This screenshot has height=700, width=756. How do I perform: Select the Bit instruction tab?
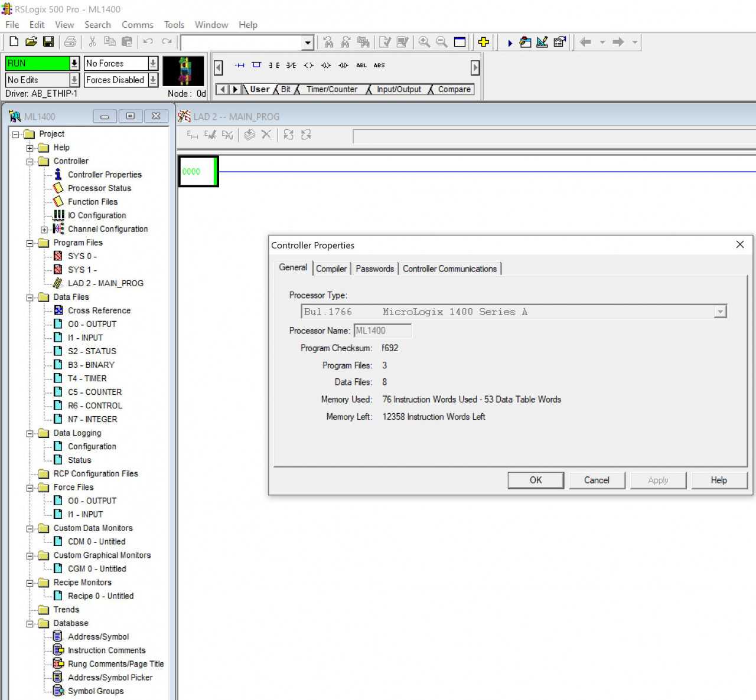pos(286,89)
